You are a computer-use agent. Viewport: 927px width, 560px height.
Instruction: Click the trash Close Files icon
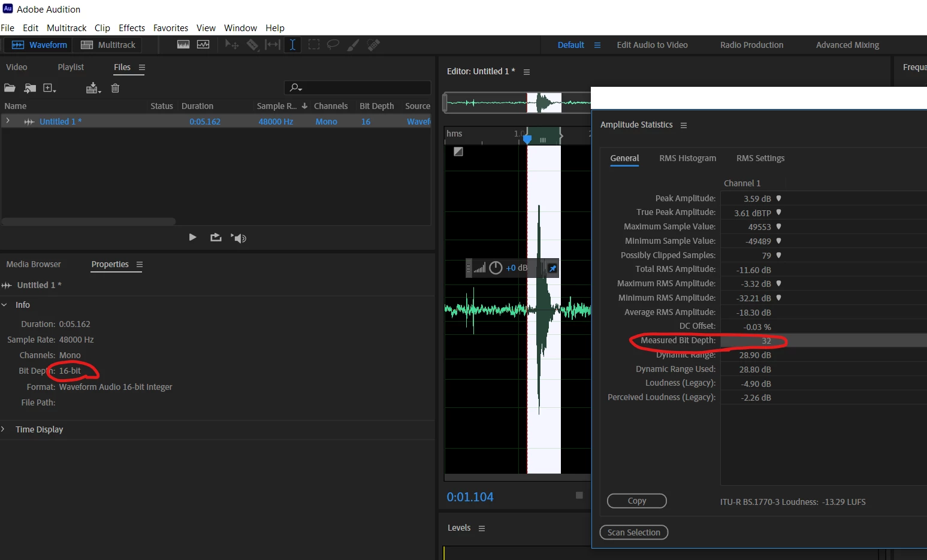coord(115,88)
